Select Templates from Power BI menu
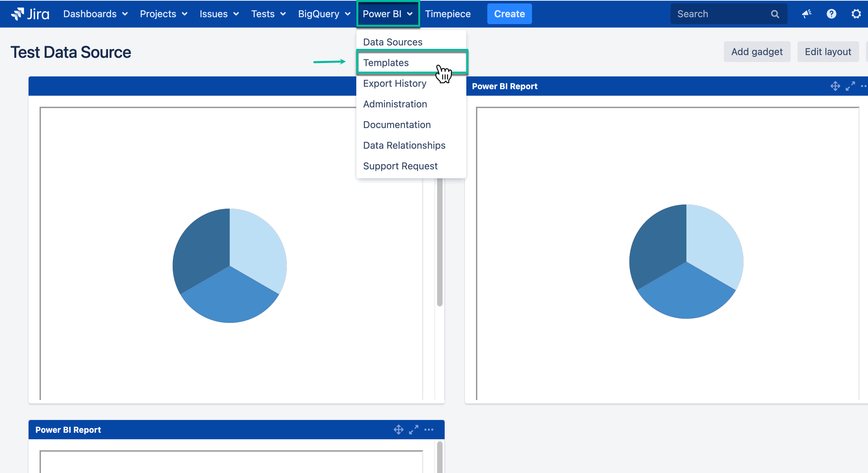Screen dimensions: 868x473 click(x=386, y=63)
